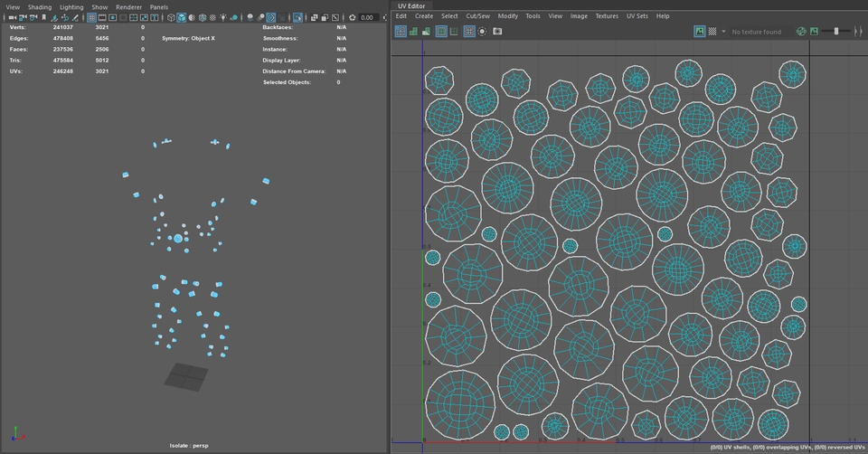Viewport: 868px width, 454px height.
Task: Toggle the viewport grid display button
Action: click(x=92, y=17)
